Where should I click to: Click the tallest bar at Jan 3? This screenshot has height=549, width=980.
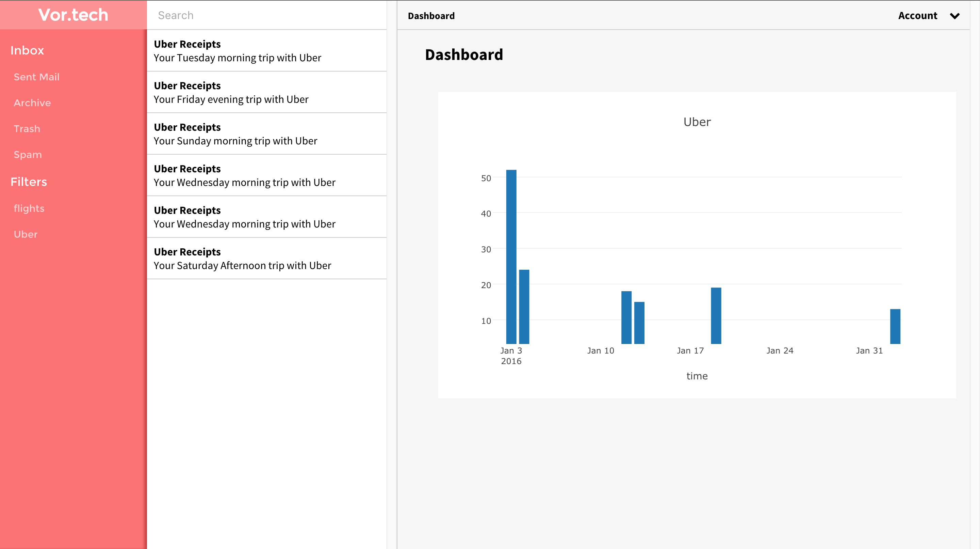click(511, 257)
